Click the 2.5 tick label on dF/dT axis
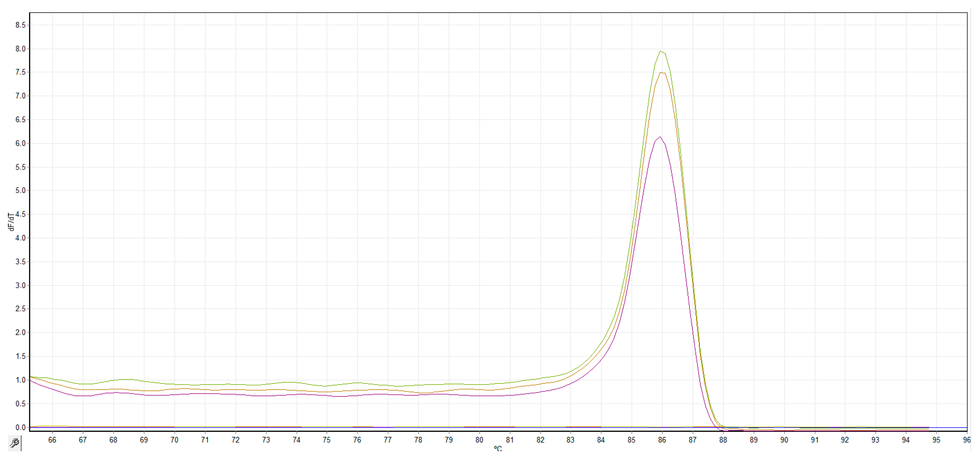 21,309
